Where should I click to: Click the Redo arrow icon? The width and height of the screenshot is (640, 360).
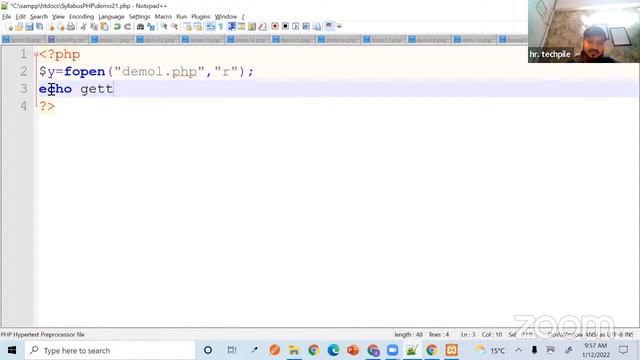(128, 27)
